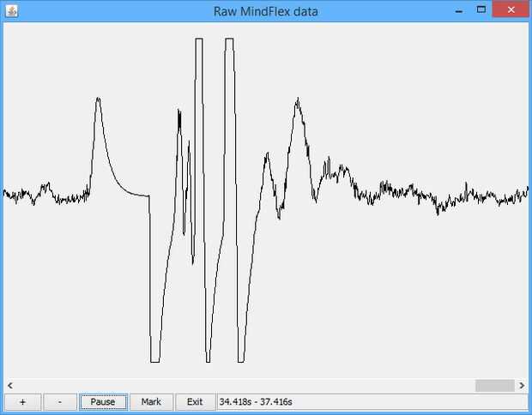Exit the MindFlex application
532x415 pixels.
click(195, 402)
